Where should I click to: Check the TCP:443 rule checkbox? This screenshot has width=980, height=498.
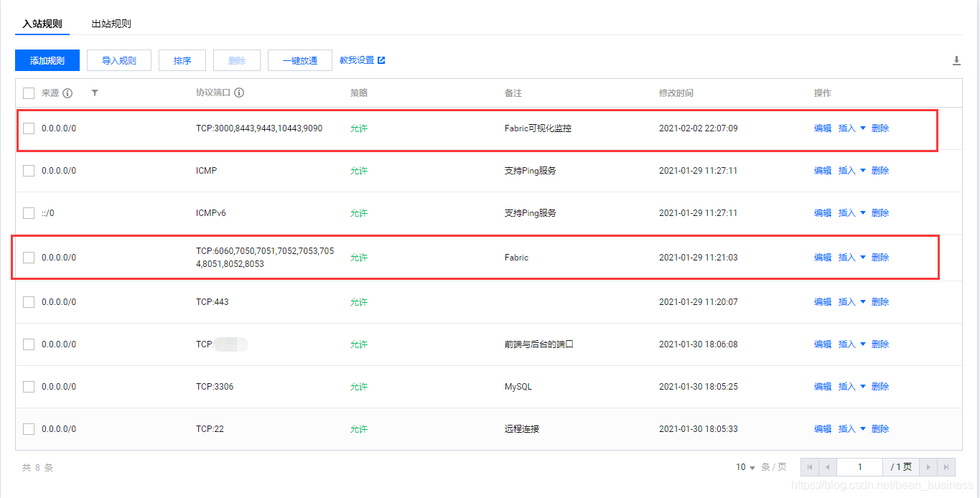point(29,302)
